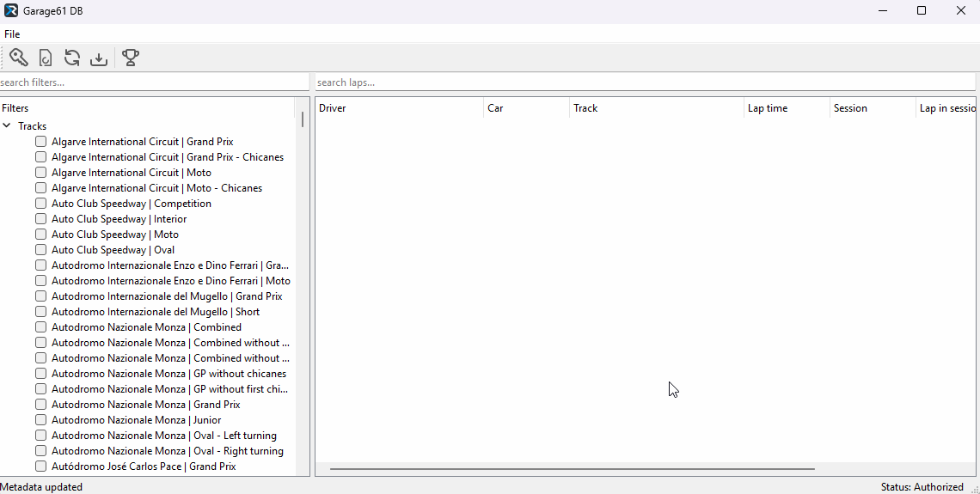980x494 pixels.
Task: Focus the search filters input field
Action: pos(154,82)
